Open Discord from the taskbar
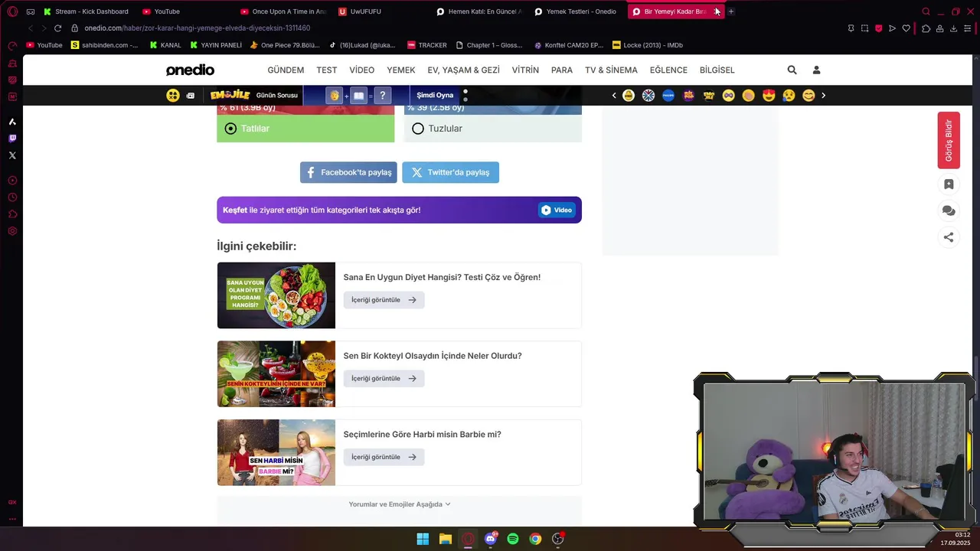The height and width of the screenshot is (551, 980). (x=491, y=539)
